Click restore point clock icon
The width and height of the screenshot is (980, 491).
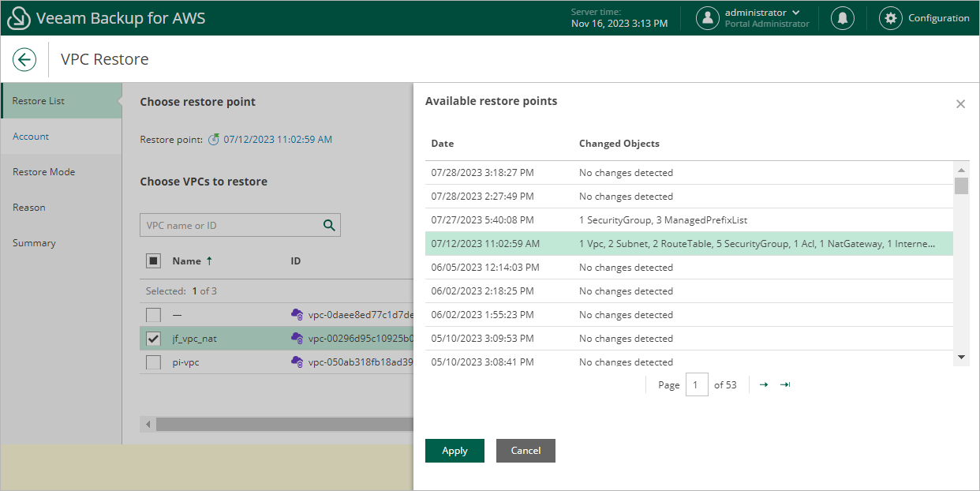click(x=213, y=140)
